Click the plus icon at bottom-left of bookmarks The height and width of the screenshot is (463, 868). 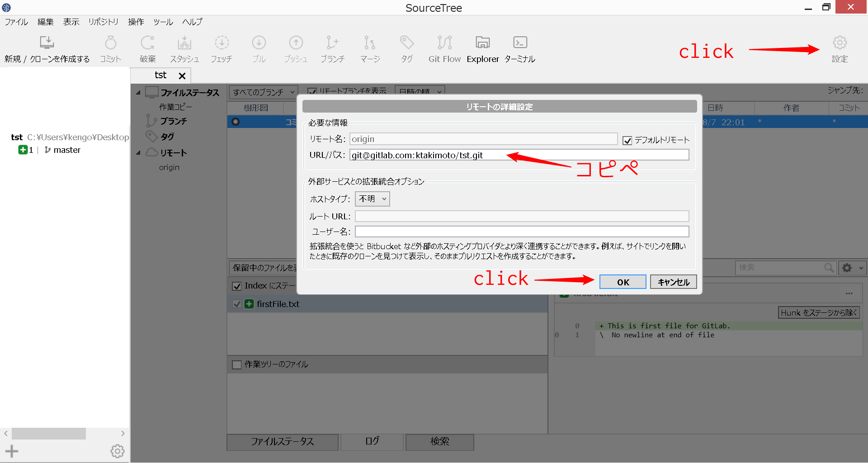12,451
